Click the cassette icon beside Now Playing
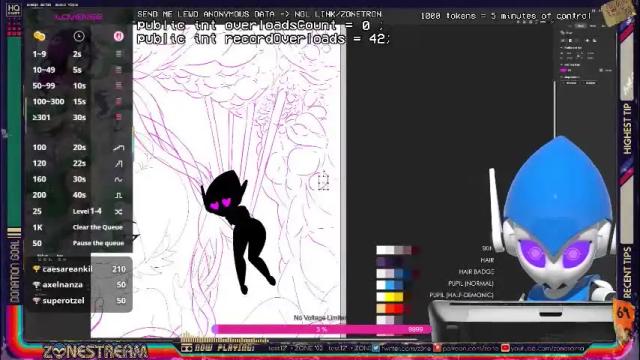The width and height of the screenshot is (640, 360). pyautogui.click(x=187, y=348)
